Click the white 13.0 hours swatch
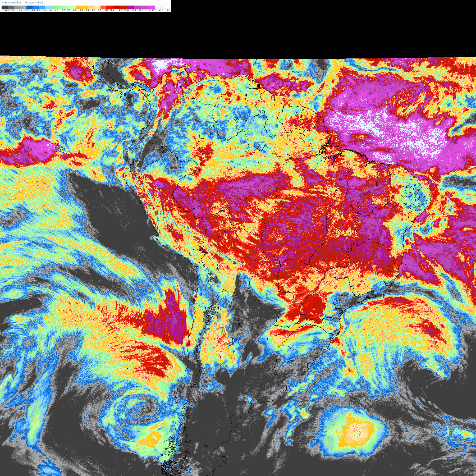476x476 pixels. (x=166, y=7)
